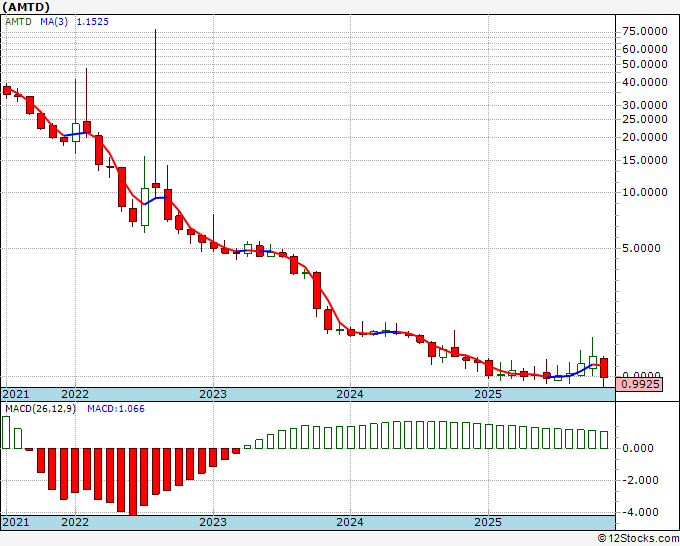Image resolution: width=680 pixels, height=546 pixels.
Task: Select 2024 on the MACD panel time axis
Action: click(350, 522)
